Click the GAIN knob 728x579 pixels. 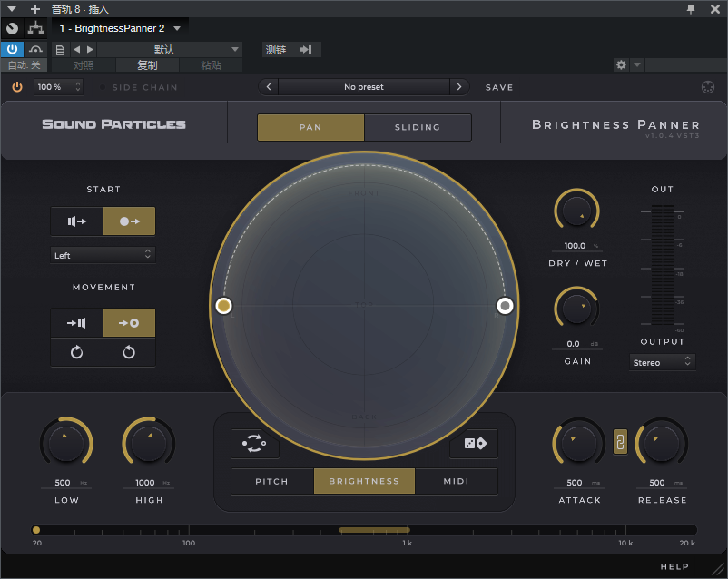pos(576,309)
